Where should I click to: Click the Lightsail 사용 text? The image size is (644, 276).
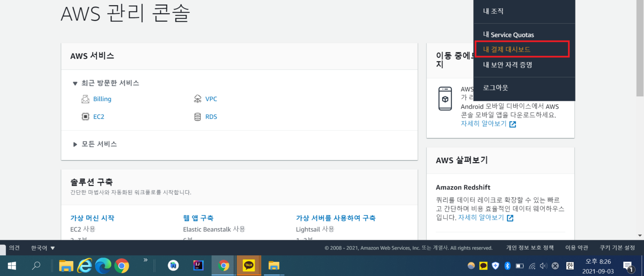[x=315, y=229]
